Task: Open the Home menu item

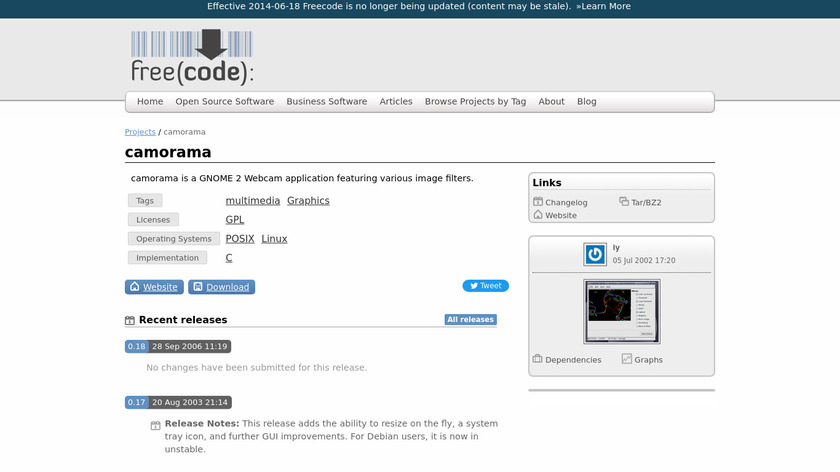Action: point(150,101)
